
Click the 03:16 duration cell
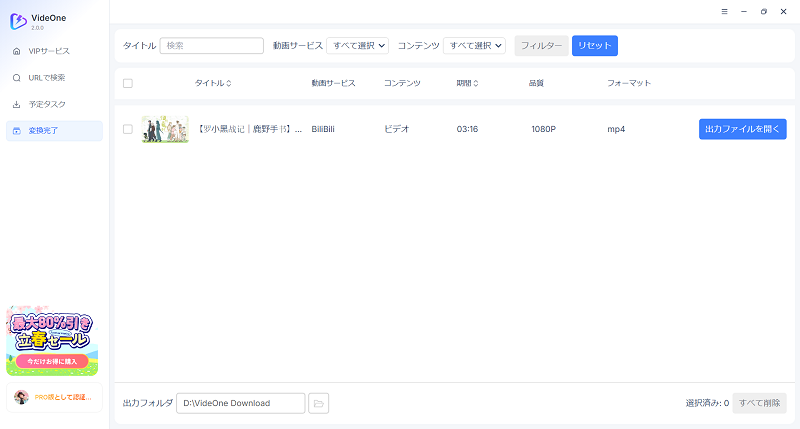[x=467, y=129]
